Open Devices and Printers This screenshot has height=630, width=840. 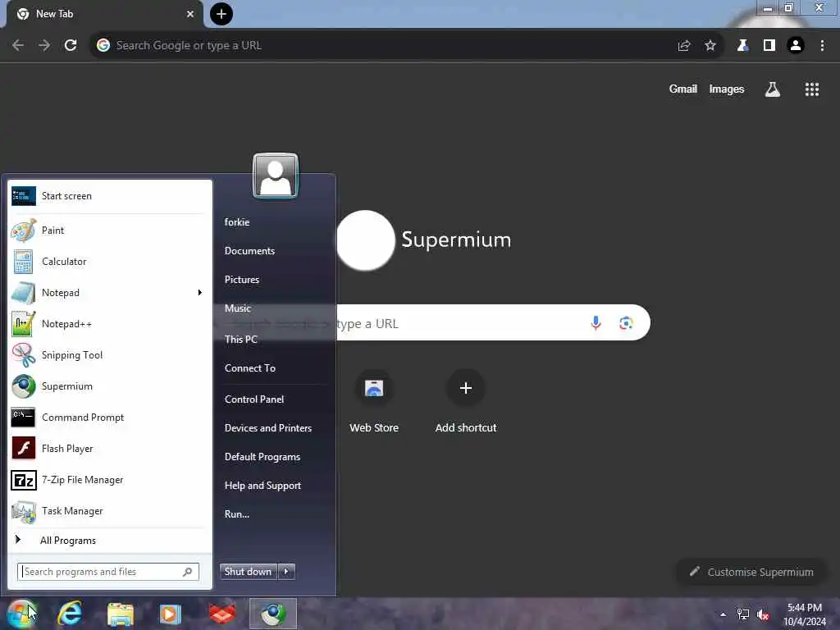pyautogui.click(x=268, y=428)
